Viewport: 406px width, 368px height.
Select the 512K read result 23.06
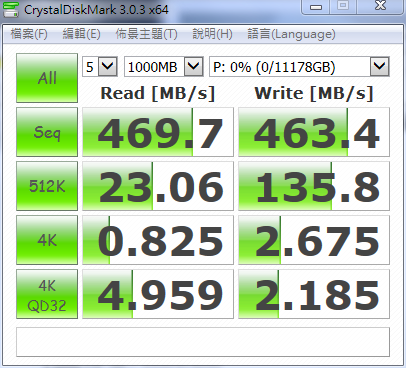(158, 186)
